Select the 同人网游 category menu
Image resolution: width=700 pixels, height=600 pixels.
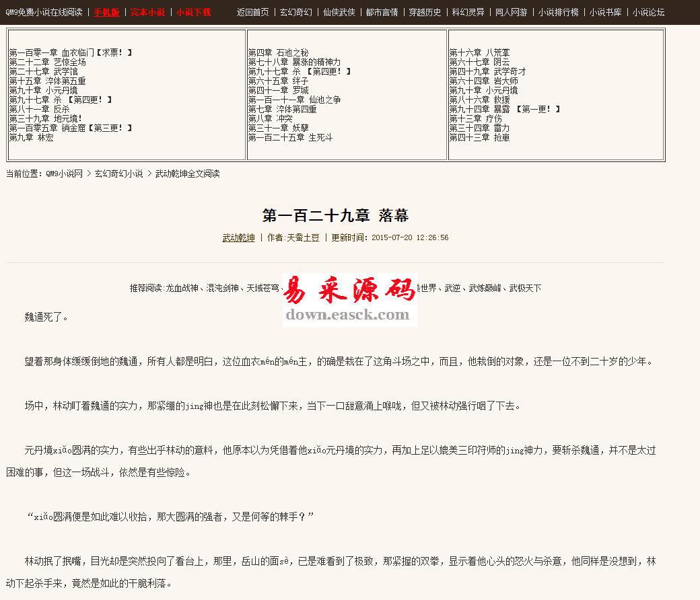coord(511,13)
